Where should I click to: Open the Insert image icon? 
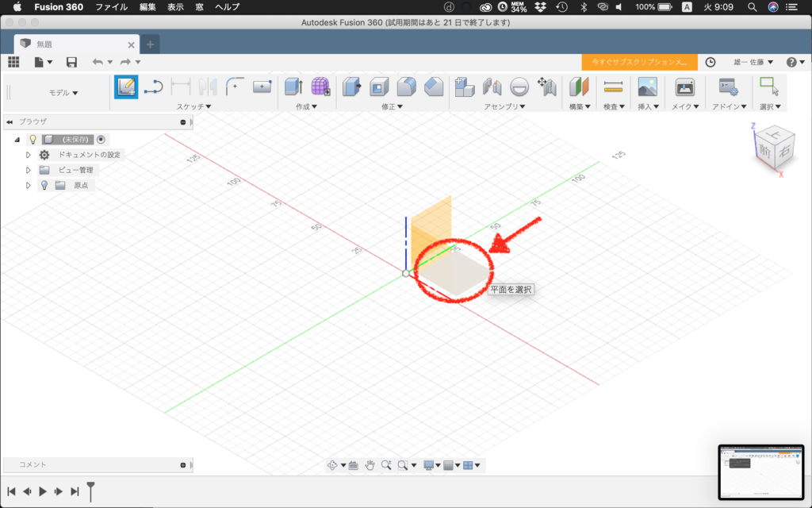(x=647, y=87)
